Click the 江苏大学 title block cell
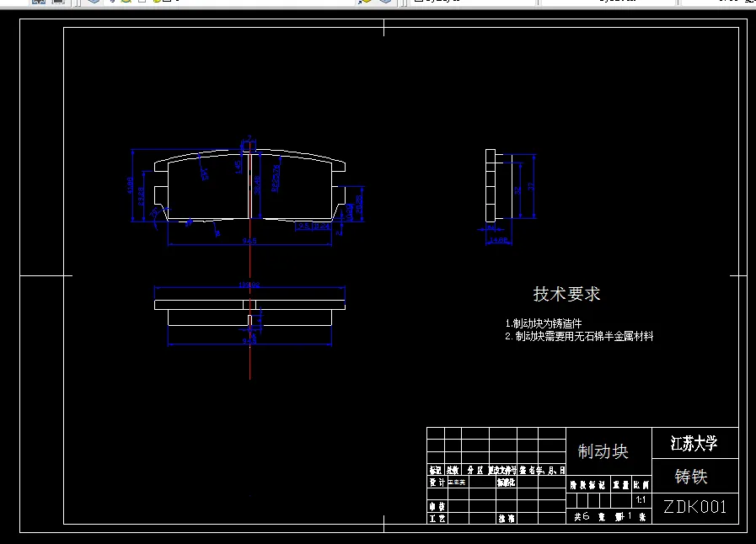This screenshot has height=544, width=756. coord(694,443)
